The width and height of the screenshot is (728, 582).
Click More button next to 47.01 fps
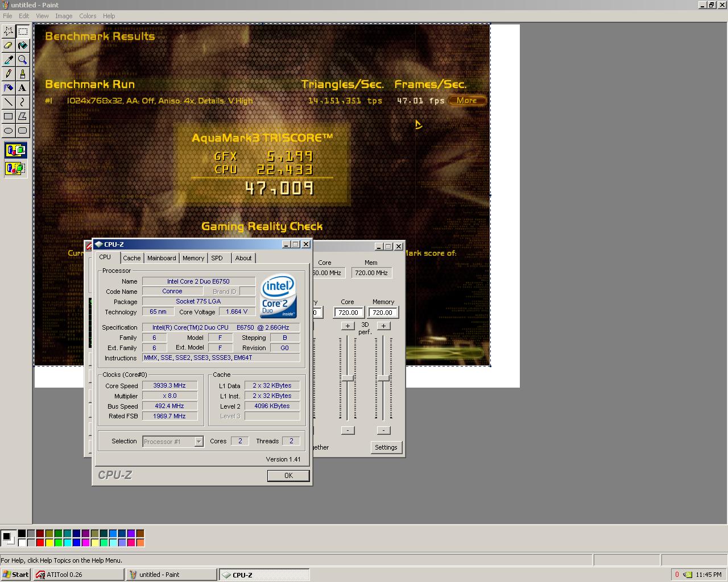pos(467,101)
